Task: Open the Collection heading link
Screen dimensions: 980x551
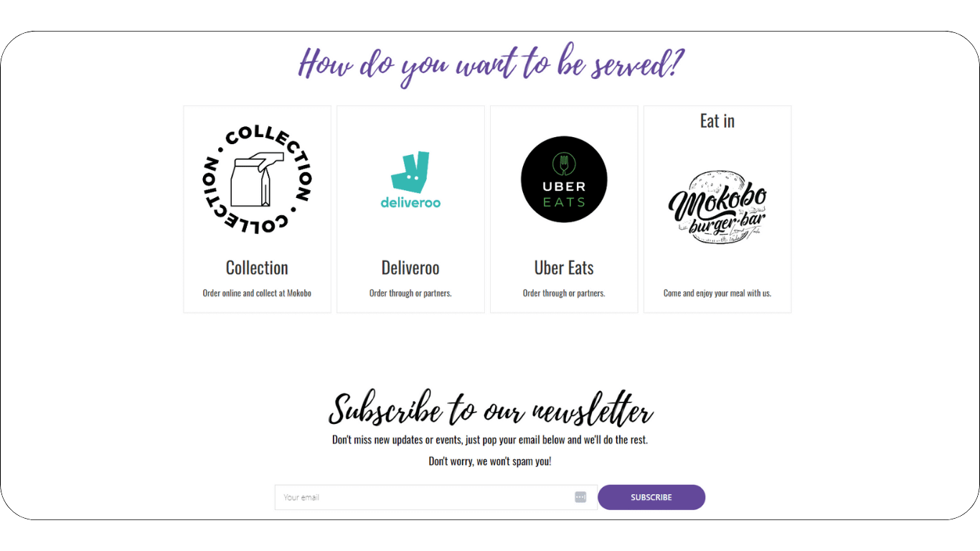Action: click(257, 268)
